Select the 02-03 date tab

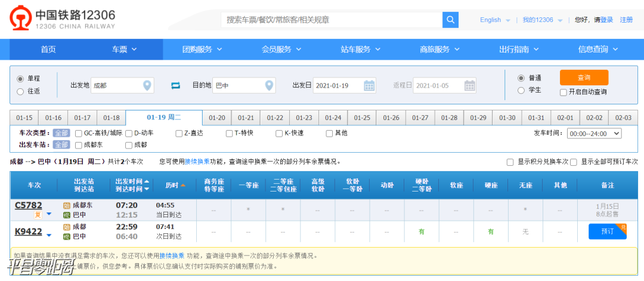(623, 118)
